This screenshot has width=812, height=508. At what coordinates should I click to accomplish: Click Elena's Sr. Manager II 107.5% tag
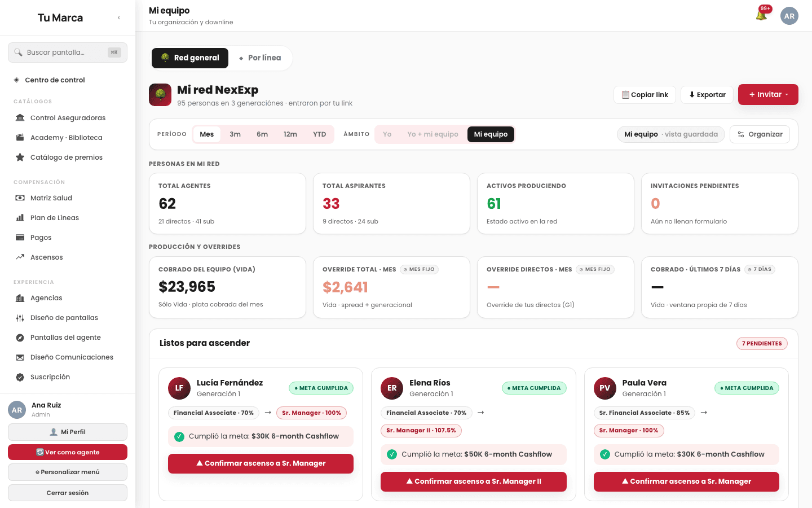[421, 431]
